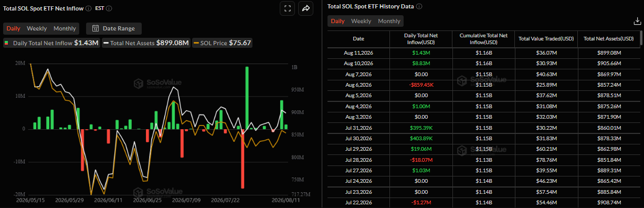
Task: Open info tooltip beside Total SOL Spot ETF Net Inflow
Action: [88, 8]
